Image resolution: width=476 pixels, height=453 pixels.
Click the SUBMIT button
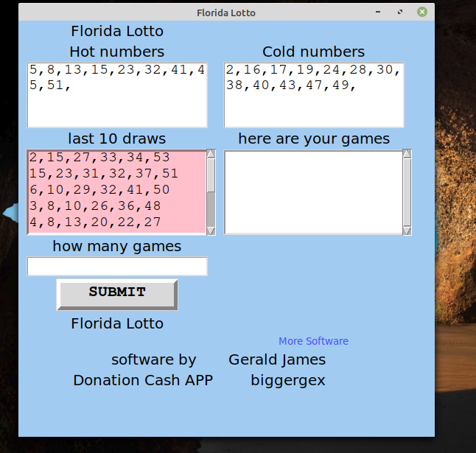click(117, 295)
